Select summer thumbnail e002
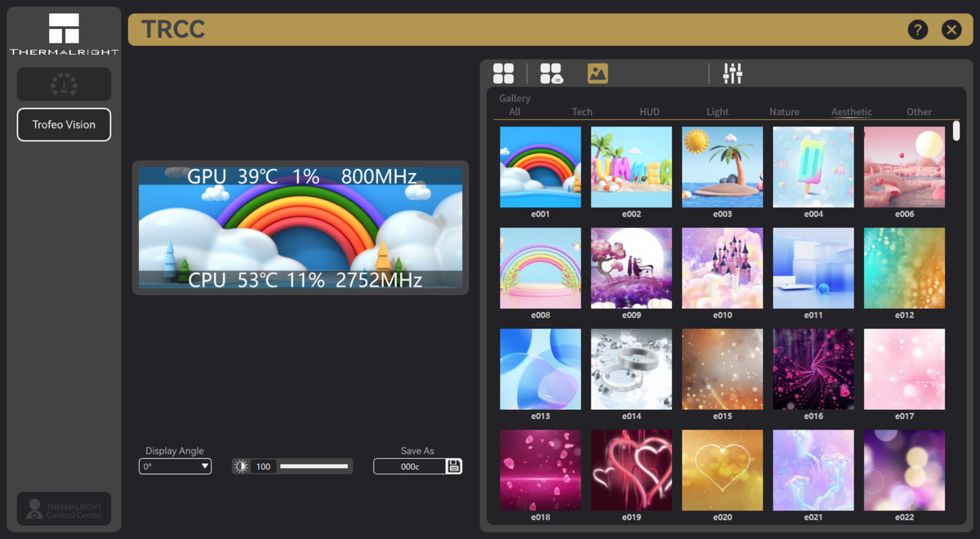 tap(631, 167)
